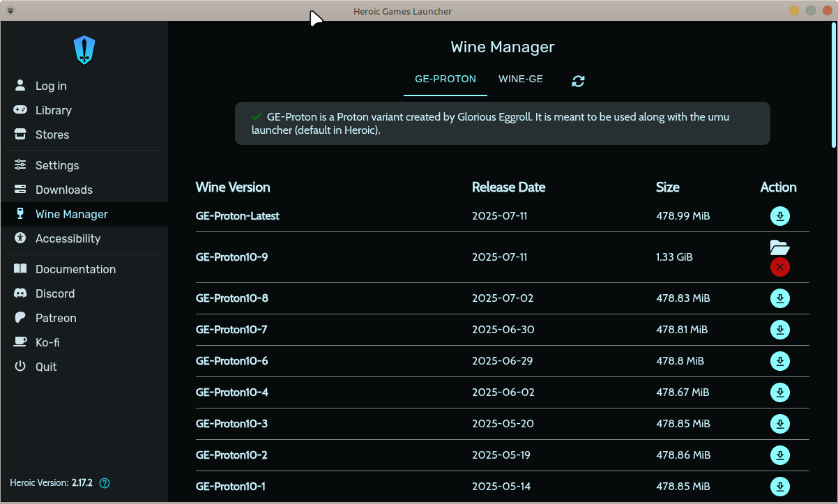838x504 pixels.
Task: Click the help icon next to Heroic Version
Action: (105, 482)
